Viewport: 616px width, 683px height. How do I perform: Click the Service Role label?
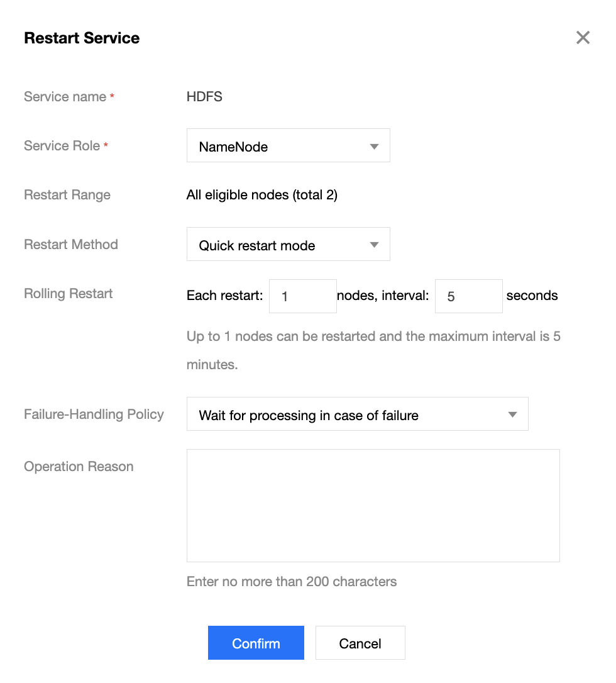coord(62,146)
